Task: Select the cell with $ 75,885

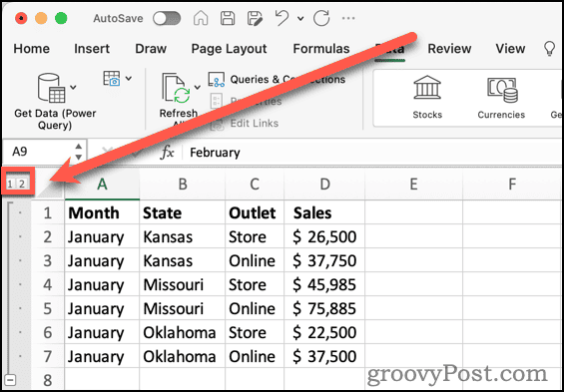Action: pos(324,308)
